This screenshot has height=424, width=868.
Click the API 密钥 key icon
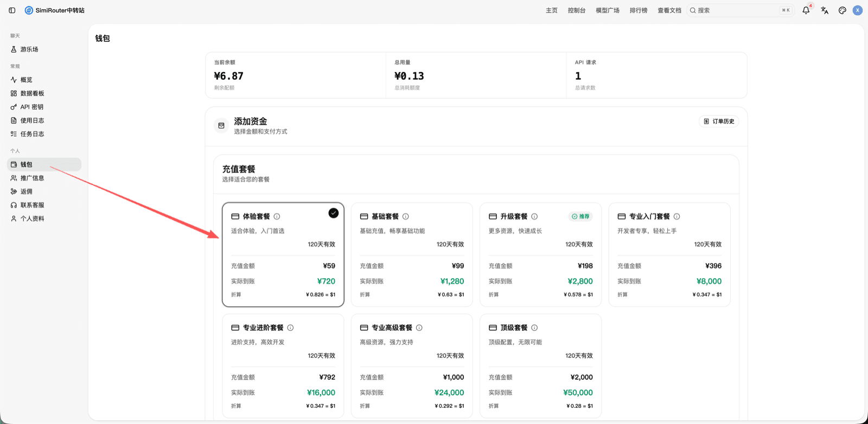click(14, 107)
